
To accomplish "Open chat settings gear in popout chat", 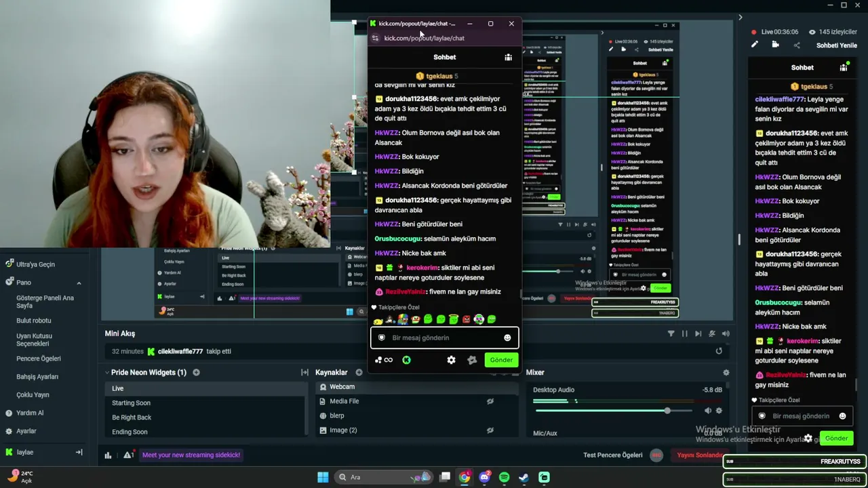I will pyautogui.click(x=451, y=360).
